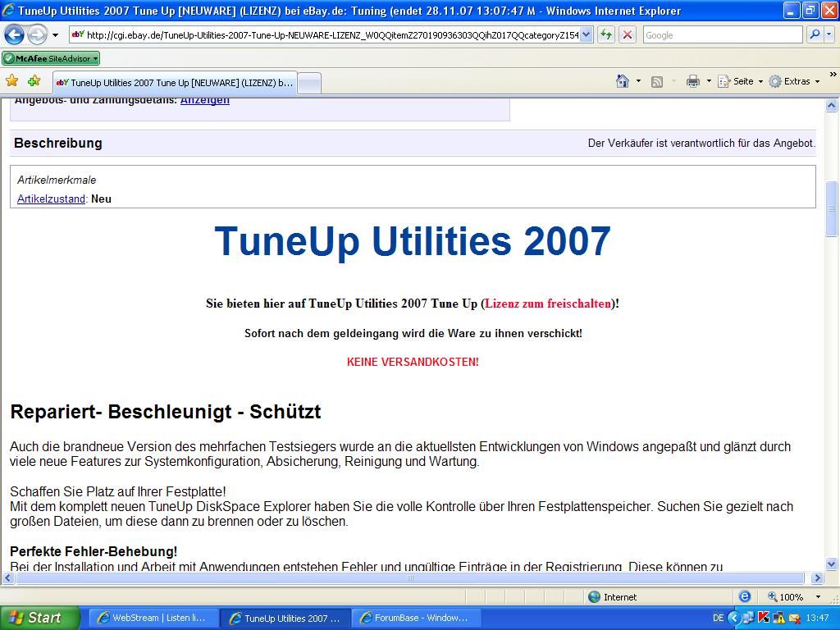Screen dimensions: 840x630
Task: Stop loading with the red X button
Action: click(x=628, y=35)
